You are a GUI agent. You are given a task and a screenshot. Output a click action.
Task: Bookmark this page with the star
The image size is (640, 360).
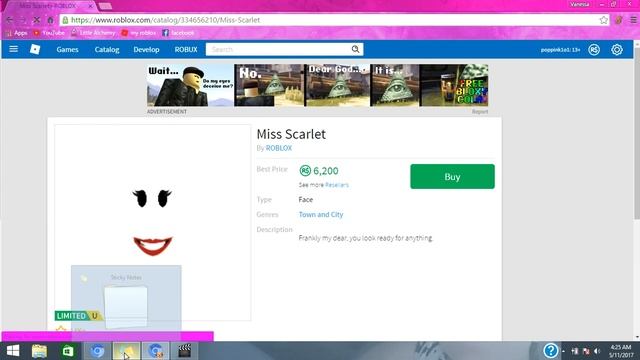tap(603, 20)
